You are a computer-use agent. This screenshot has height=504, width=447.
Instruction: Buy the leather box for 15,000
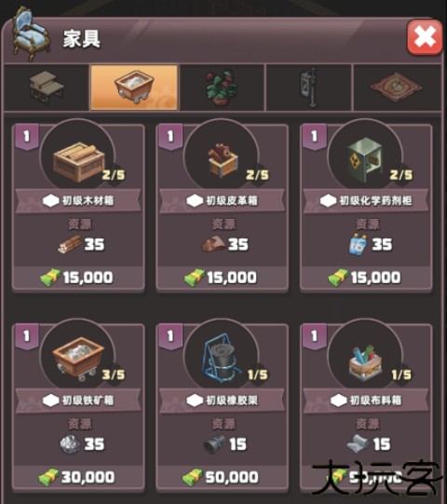222,278
